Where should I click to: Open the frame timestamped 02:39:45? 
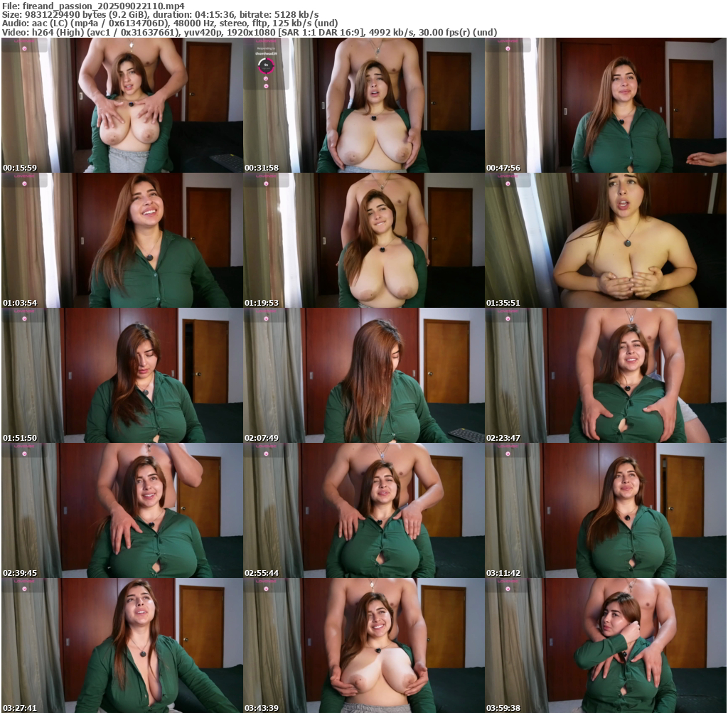(x=122, y=510)
